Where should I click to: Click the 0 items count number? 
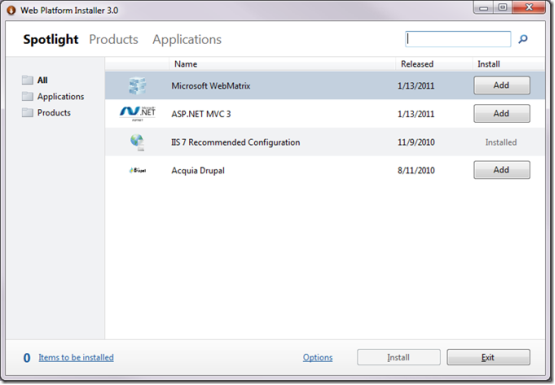pos(27,358)
